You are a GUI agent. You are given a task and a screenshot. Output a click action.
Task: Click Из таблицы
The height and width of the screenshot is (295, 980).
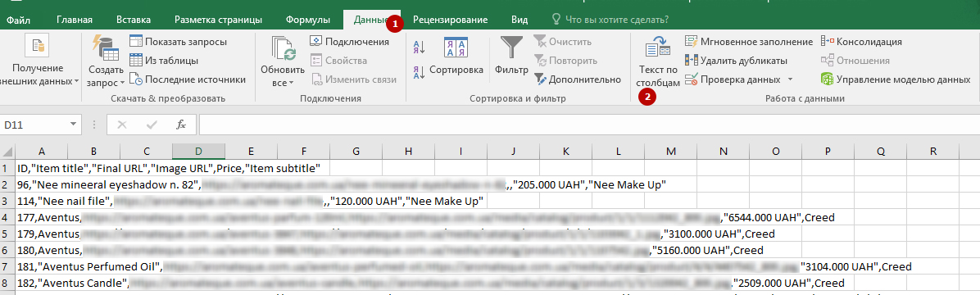pos(165,61)
